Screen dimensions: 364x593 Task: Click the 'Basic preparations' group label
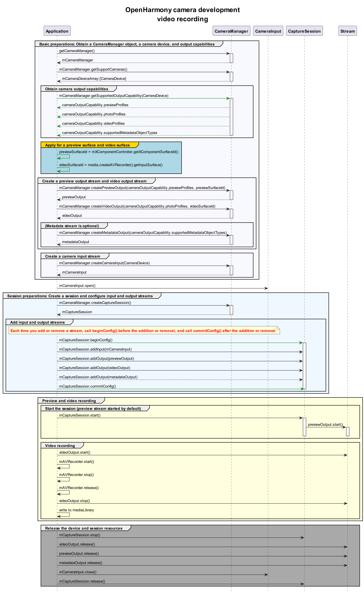coord(127,44)
